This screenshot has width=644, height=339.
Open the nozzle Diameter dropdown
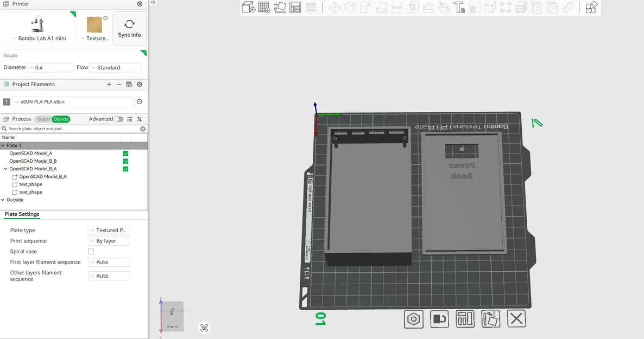(x=50, y=68)
